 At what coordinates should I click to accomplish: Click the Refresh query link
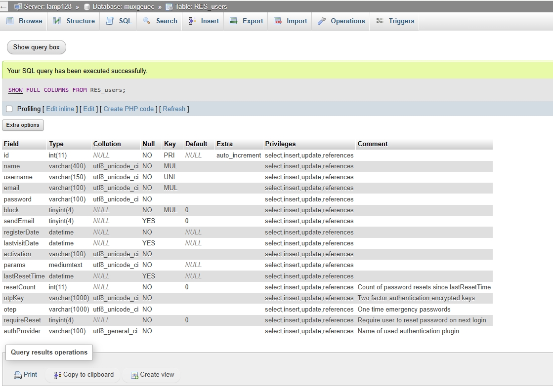click(x=174, y=109)
